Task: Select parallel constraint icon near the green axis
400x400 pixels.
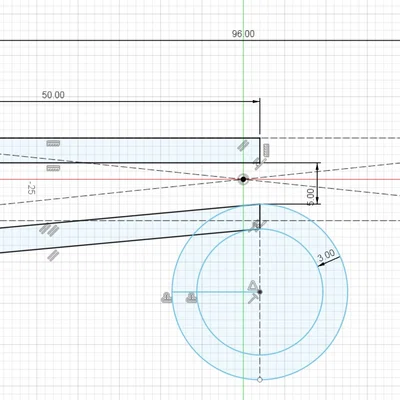Action: [243, 146]
